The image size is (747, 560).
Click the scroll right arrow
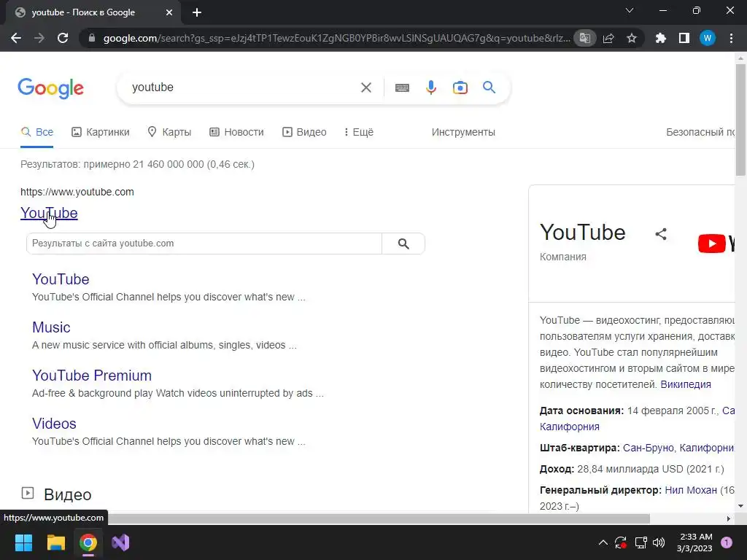pyautogui.click(x=729, y=518)
